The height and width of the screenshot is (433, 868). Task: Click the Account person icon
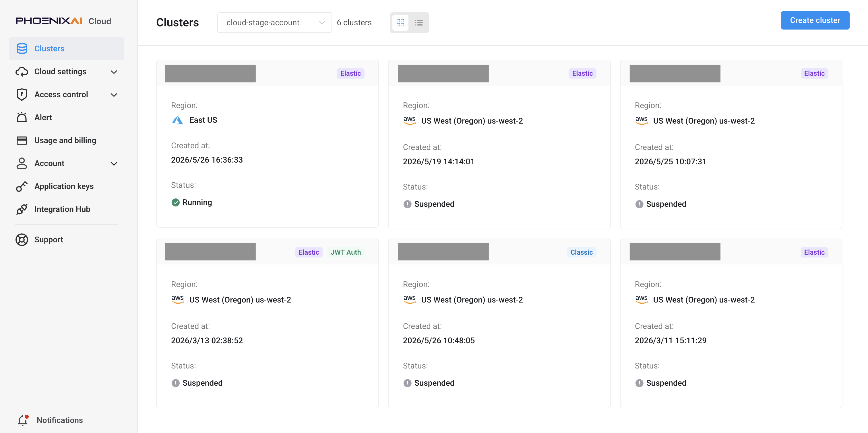22,163
